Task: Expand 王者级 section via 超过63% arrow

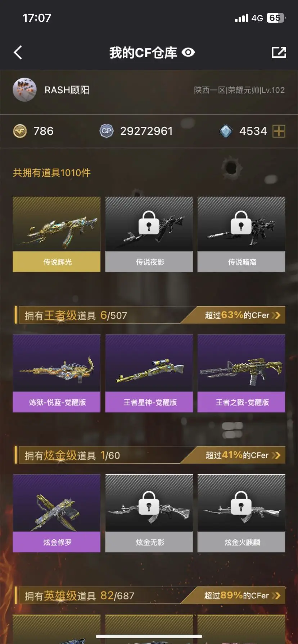Action: pos(276,315)
